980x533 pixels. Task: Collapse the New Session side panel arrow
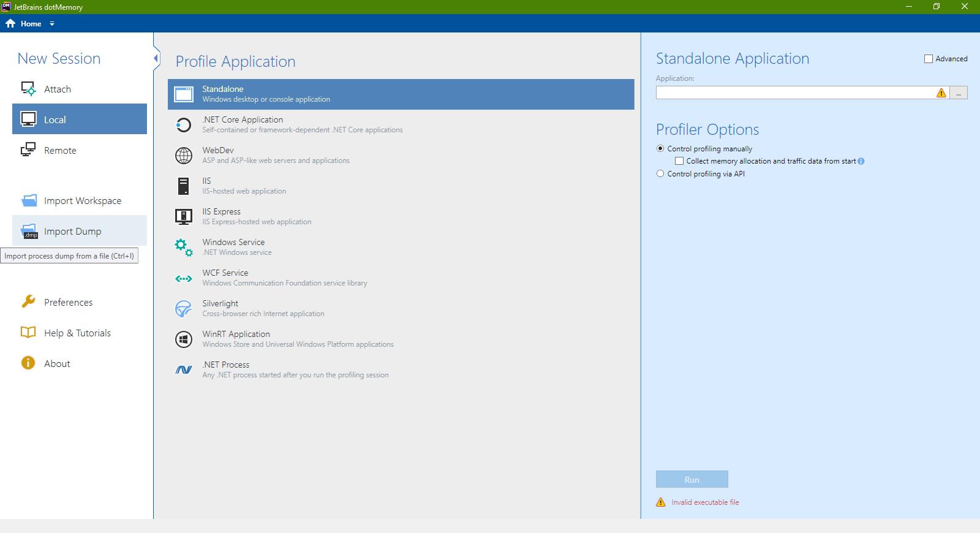(156, 59)
